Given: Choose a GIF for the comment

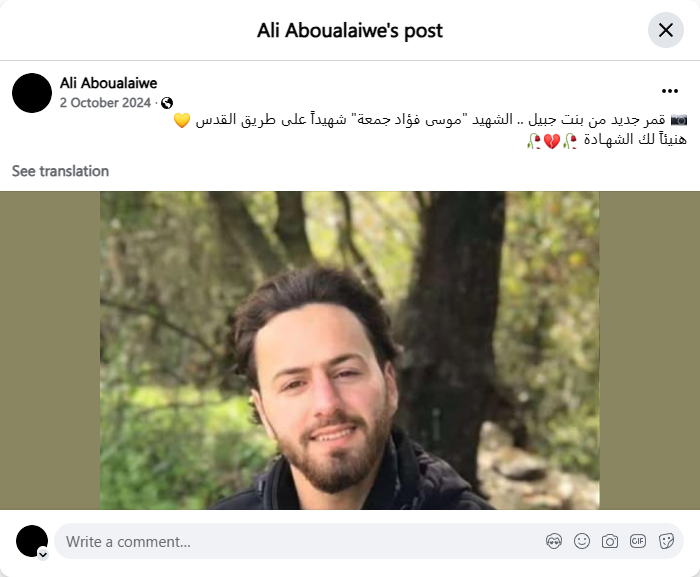Looking at the screenshot, I should click(638, 541).
